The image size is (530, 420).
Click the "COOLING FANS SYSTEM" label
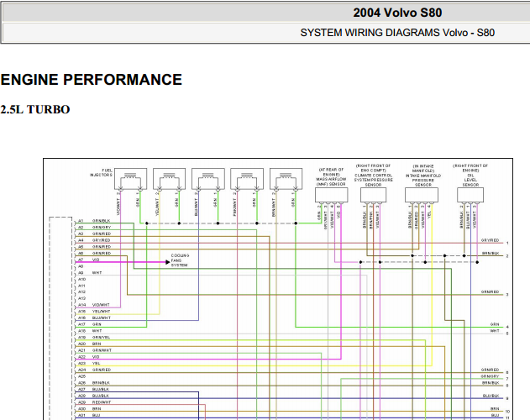[x=180, y=260]
